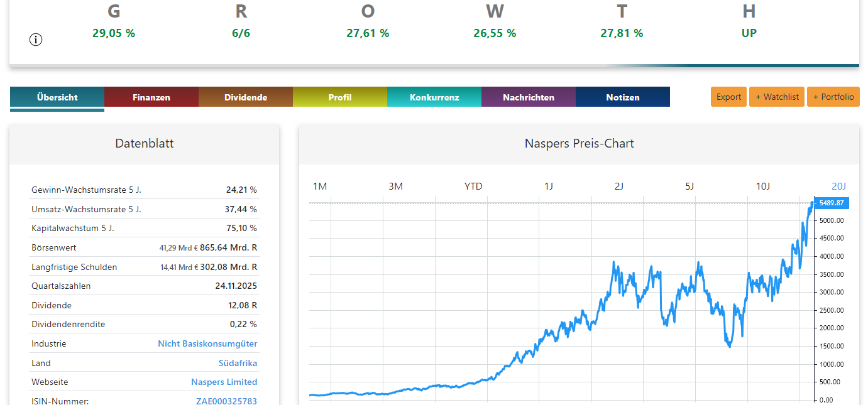Click Dividendenrendite value 0,22 %
This screenshot has height=405, width=868.
(x=243, y=324)
